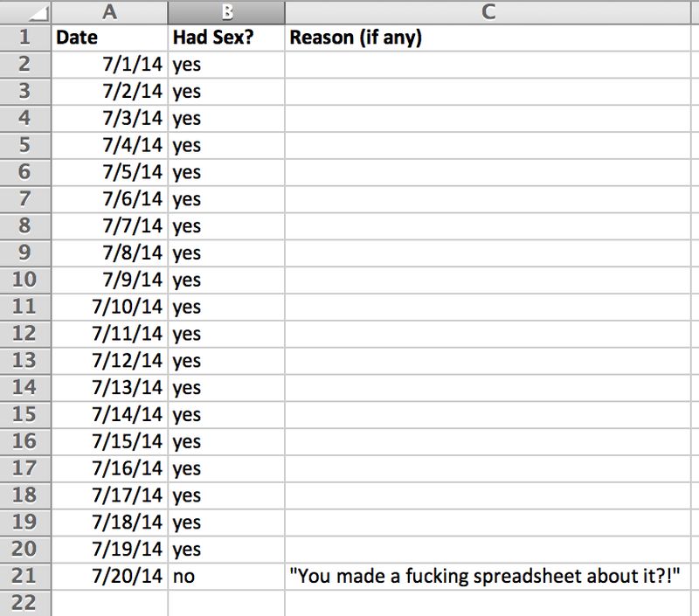
Task: Select row 21 header
Action: pyautogui.click(x=25, y=576)
